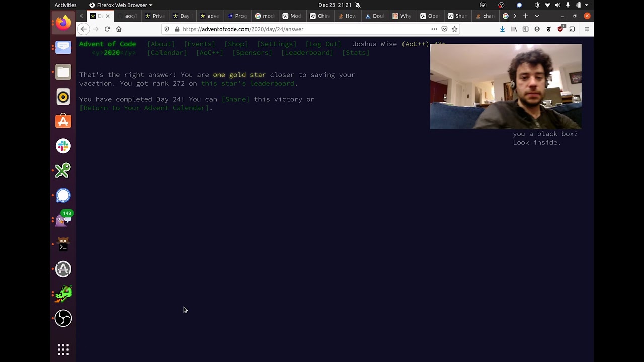644x362 pixels.
Task: Launch Firefox from the dock
Action: (x=63, y=23)
